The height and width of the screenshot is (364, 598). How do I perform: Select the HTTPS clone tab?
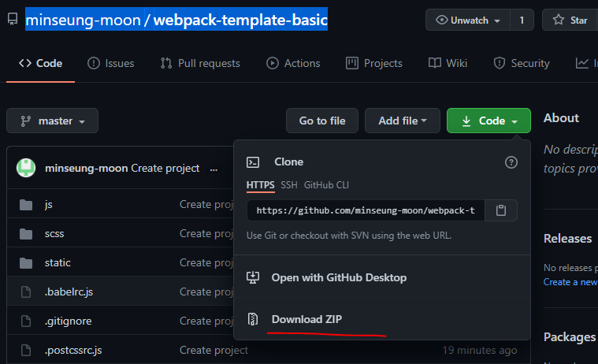tap(261, 185)
